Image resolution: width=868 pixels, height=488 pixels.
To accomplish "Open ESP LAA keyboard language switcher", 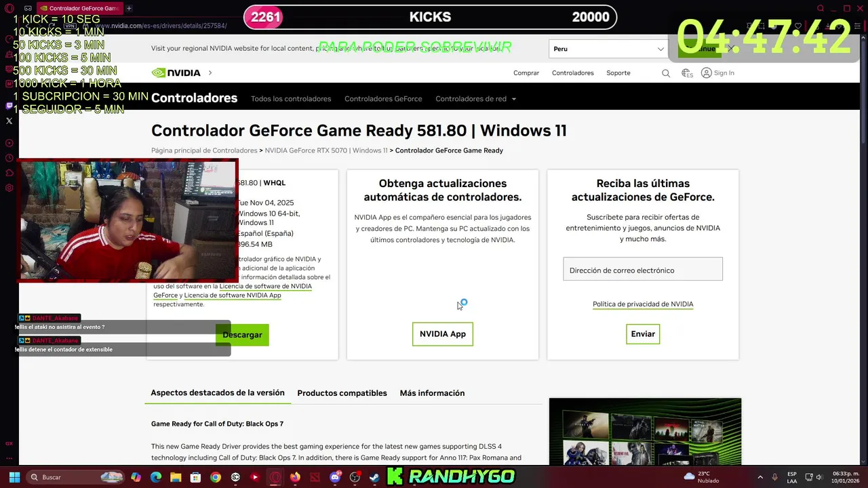I will (x=792, y=477).
